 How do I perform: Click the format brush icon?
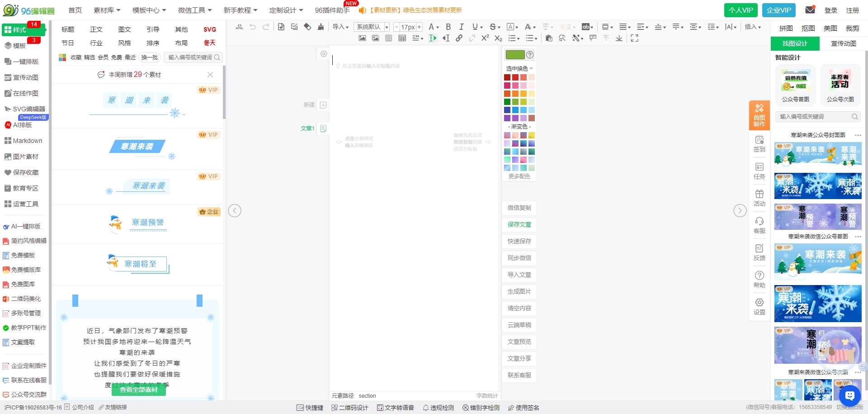coord(321,27)
